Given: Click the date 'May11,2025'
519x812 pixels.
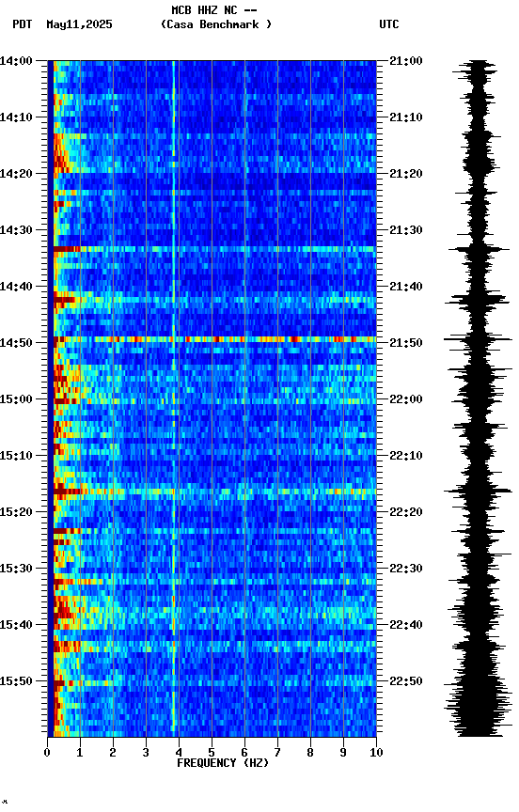Looking at the screenshot, I should [x=79, y=24].
